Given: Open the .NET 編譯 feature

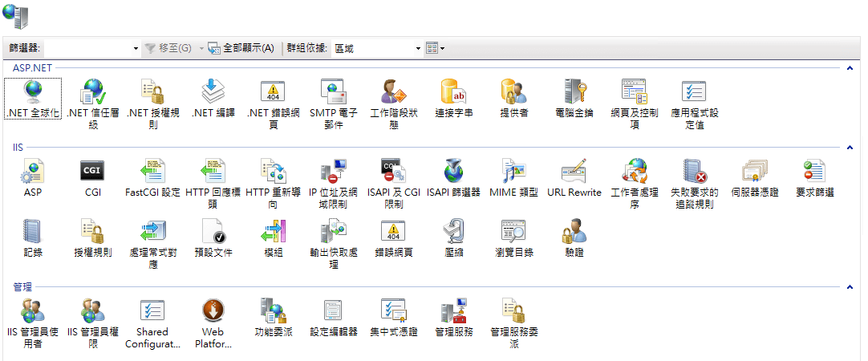Looking at the screenshot, I should point(213,99).
